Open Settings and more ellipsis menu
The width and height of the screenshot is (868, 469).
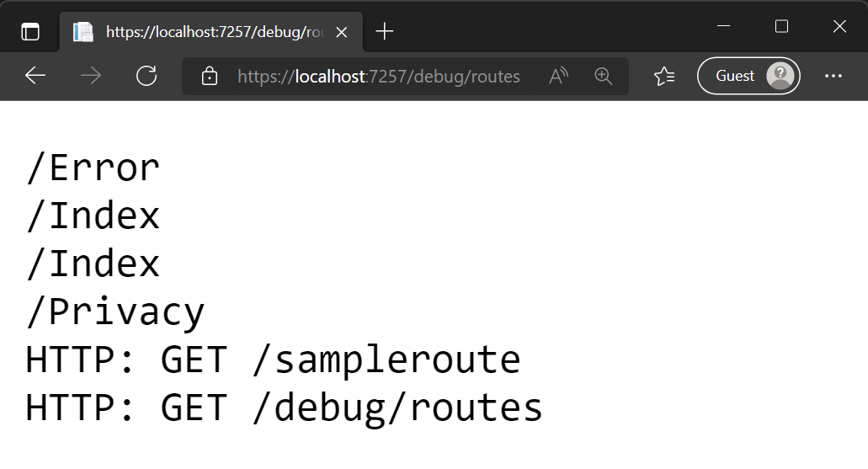coord(833,76)
